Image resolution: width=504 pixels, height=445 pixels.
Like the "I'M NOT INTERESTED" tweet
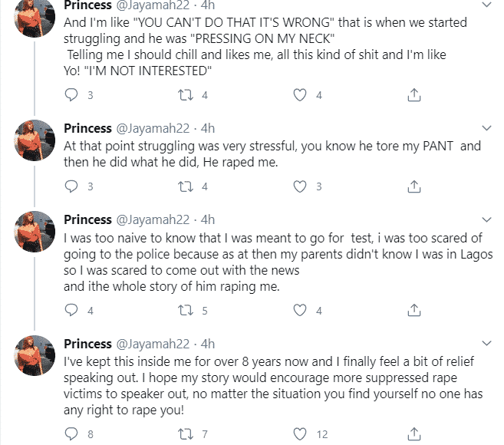pyautogui.click(x=301, y=95)
